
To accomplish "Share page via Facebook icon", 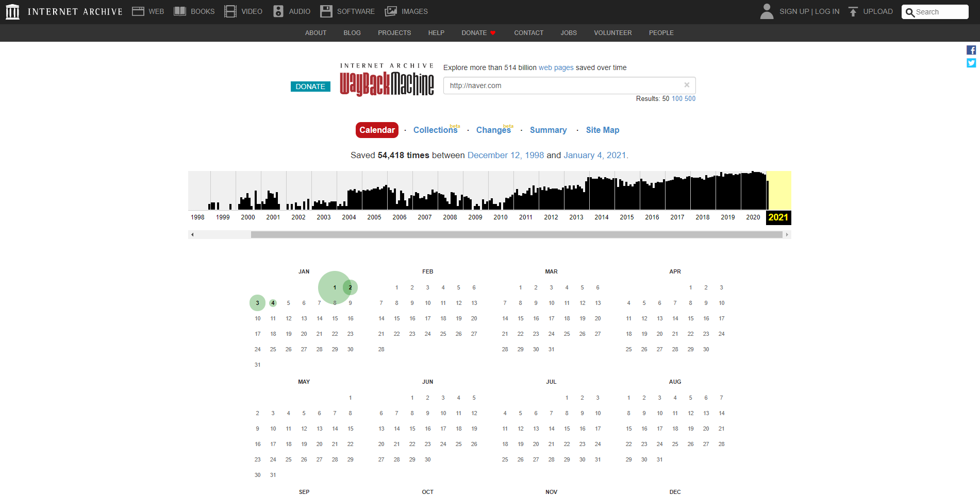I will pyautogui.click(x=971, y=50).
